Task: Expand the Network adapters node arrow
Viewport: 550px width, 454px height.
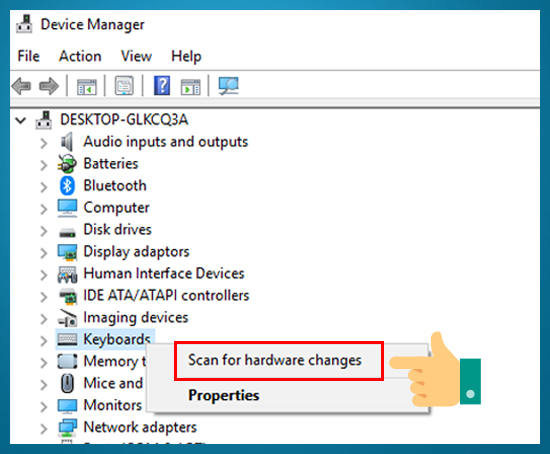Action: pyautogui.click(x=43, y=428)
